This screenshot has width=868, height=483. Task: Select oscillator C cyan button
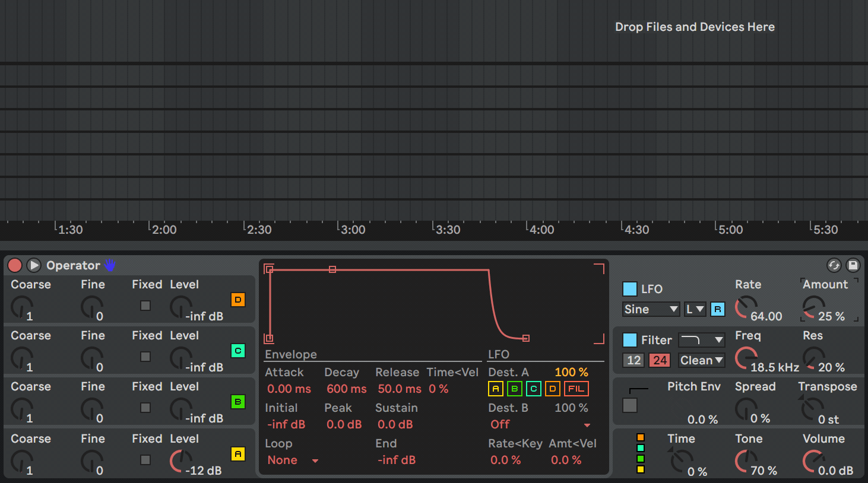(237, 351)
